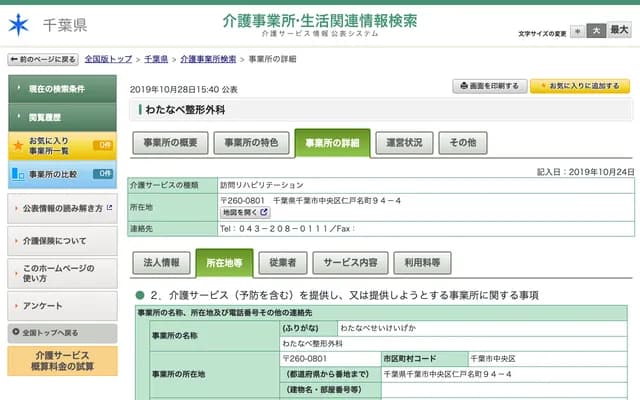This screenshot has height=400, width=640.
Task: Toggle 事業所の比較 Off switch
Action: (x=103, y=173)
